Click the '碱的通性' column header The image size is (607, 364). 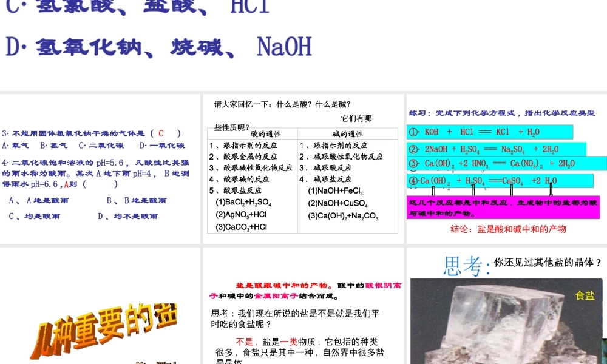pos(348,134)
